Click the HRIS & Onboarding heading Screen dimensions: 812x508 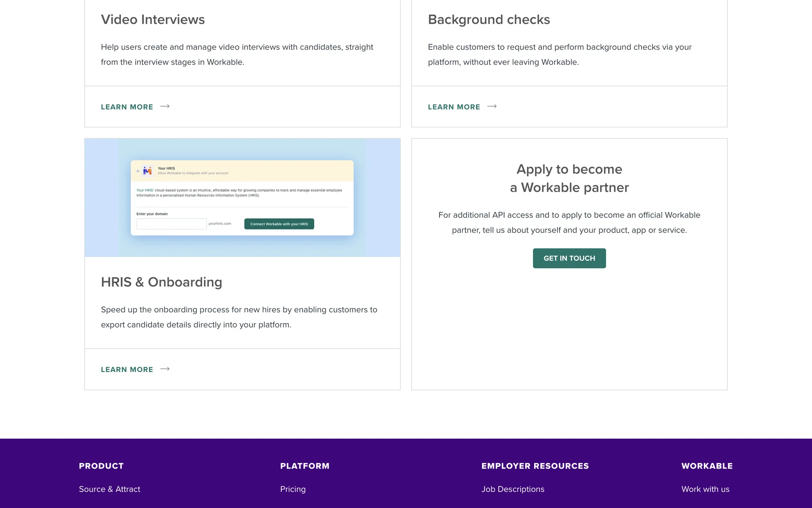coord(161,282)
